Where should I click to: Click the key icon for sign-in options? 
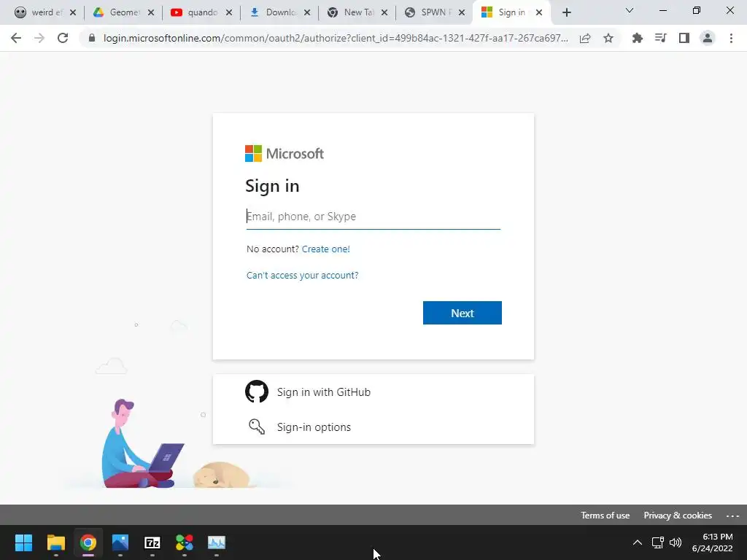click(257, 427)
